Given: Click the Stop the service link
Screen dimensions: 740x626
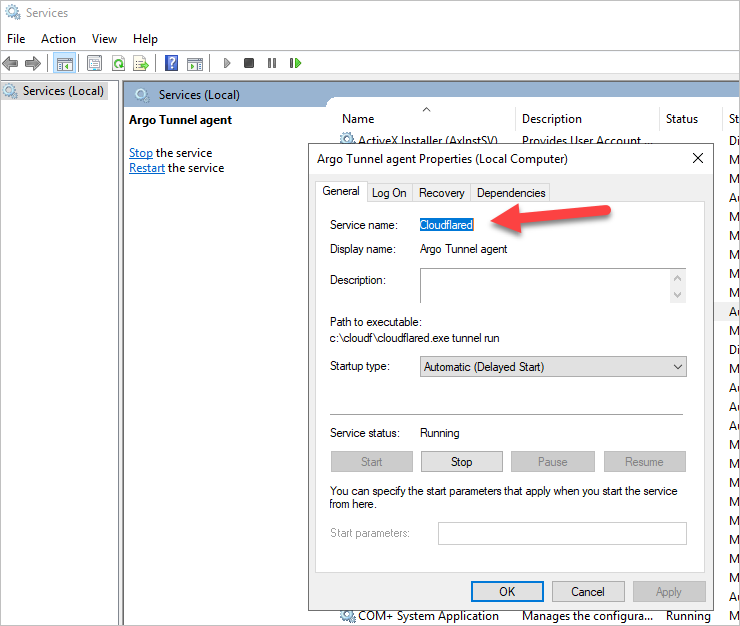Looking at the screenshot, I should pos(141,153).
